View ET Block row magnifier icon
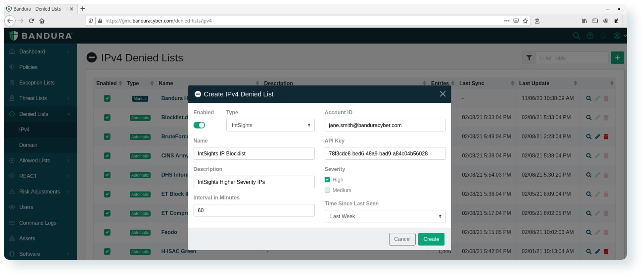The image size is (644, 277). [x=589, y=194]
